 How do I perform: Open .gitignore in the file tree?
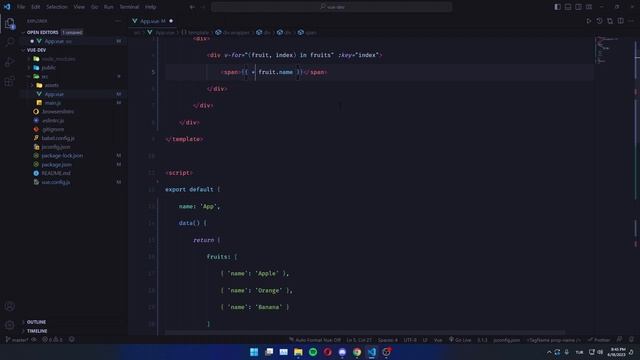53,129
